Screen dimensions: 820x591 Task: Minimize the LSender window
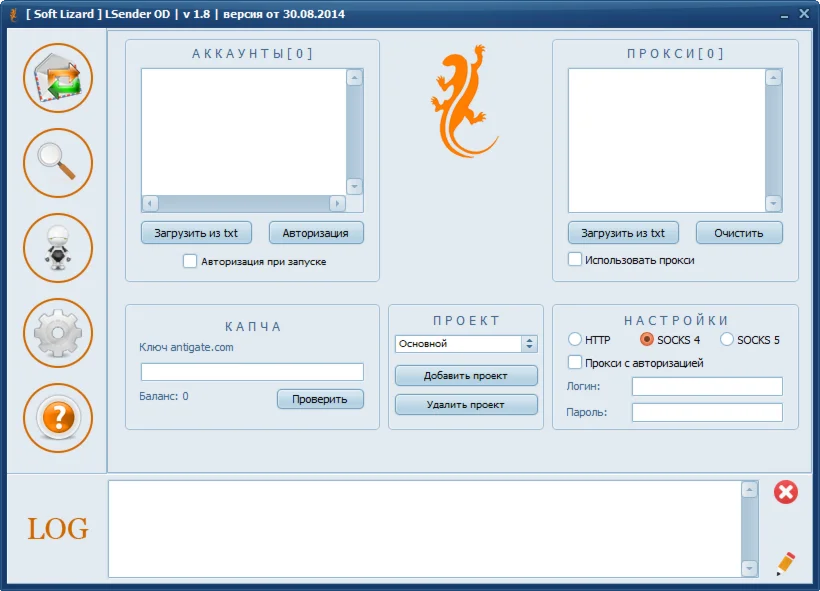click(784, 15)
